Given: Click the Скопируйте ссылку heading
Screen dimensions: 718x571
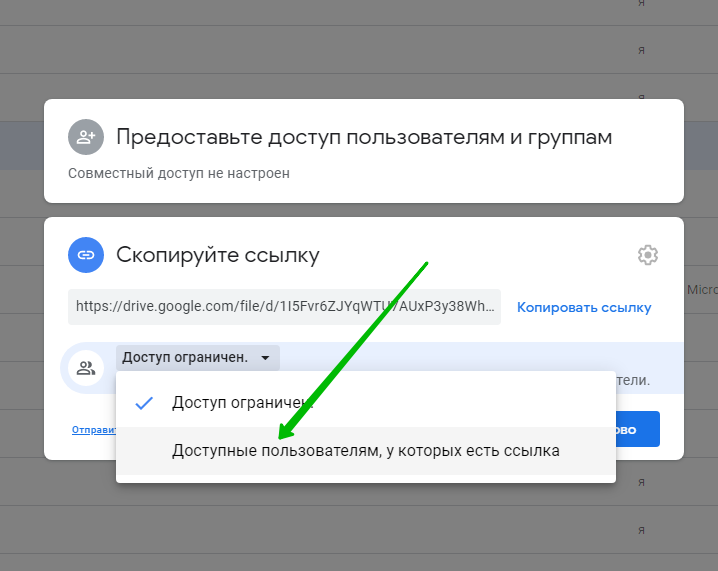Looking at the screenshot, I should (218, 255).
